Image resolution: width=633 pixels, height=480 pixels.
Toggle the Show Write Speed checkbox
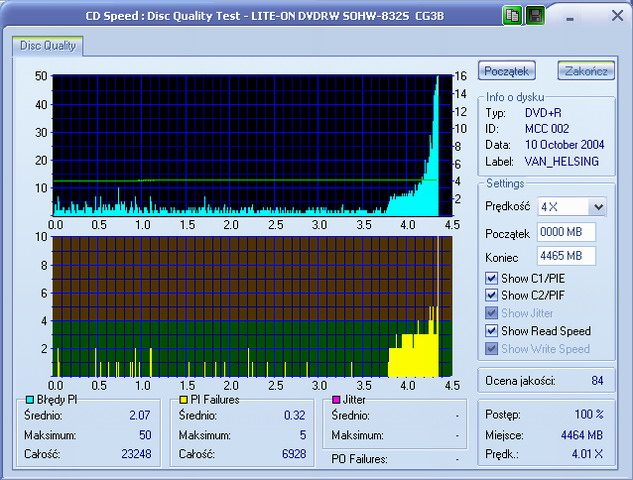(x=491, y=348)
